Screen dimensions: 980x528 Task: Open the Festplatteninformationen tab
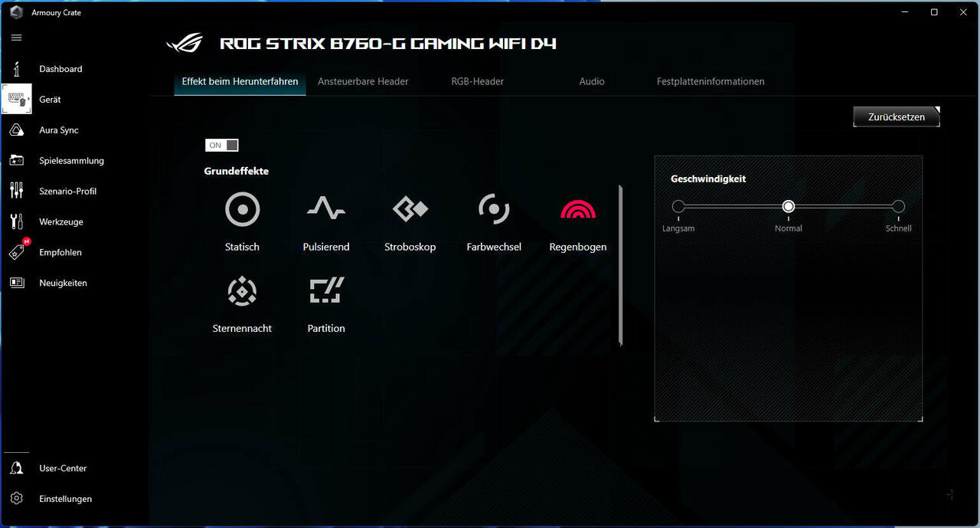[x=710, y=81]
